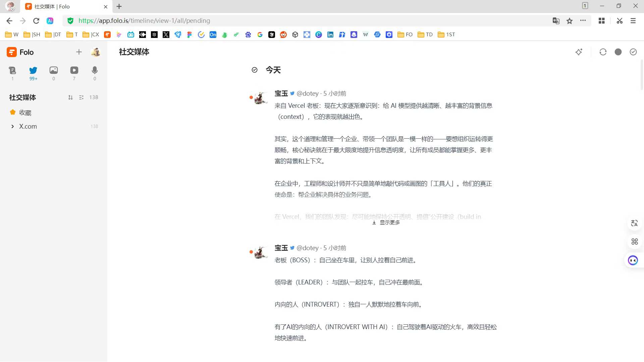The image size is (644, 362).
Task: Toggle unread-only filter circle in header
Action: (x=618, y=52)
